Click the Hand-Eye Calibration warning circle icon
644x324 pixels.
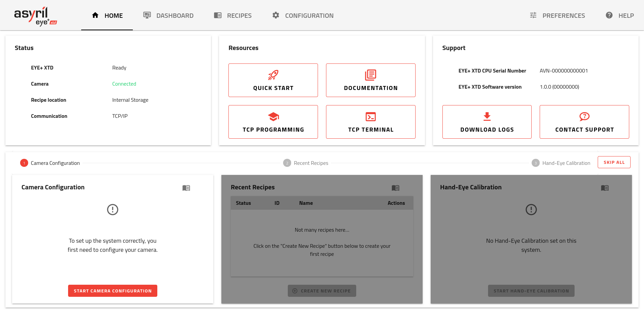pyautogui.click(x=531, y=210)
